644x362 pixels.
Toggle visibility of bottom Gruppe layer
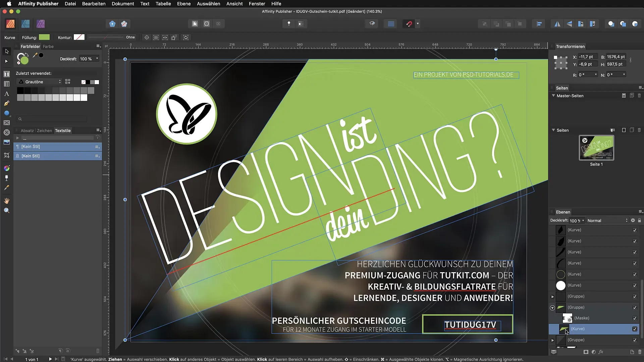pos(635,340)
